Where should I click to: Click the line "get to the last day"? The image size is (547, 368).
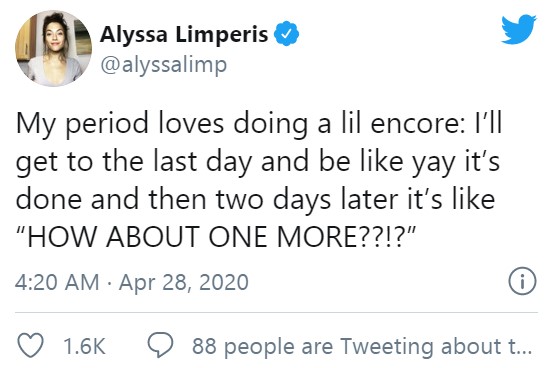(x=258, y=162)
